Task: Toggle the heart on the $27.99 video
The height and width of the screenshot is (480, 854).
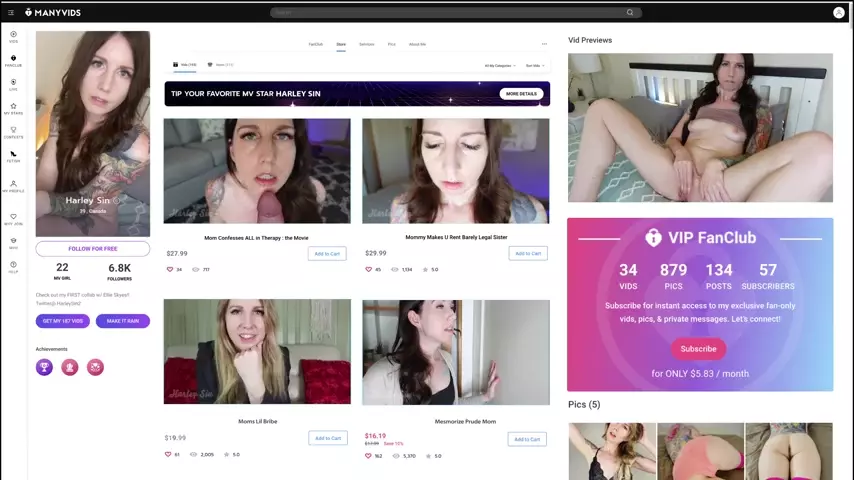Action: [170, 270]
